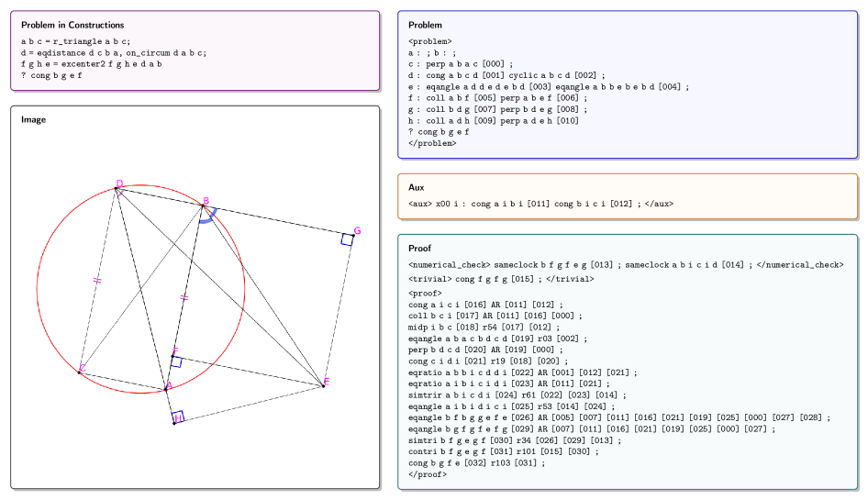This screenshot has height=500, width=868.
Task: Click the 'Problem' panel title
Action: (425, 25)
